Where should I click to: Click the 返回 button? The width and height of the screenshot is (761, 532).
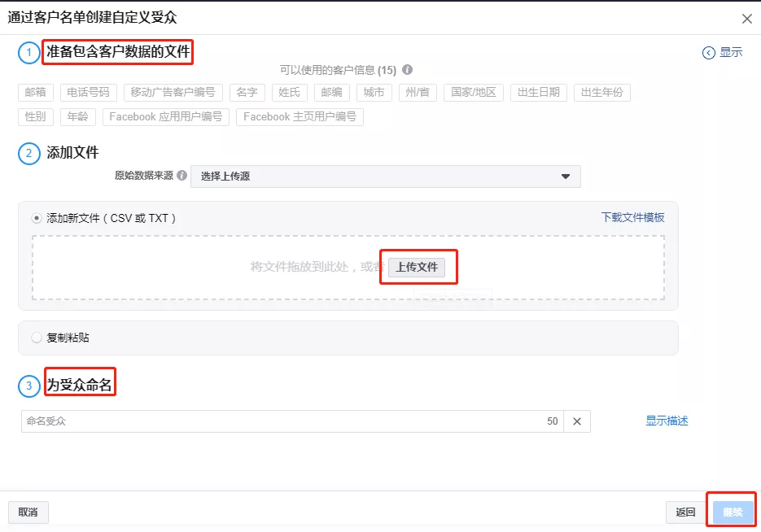tap(684, 512)
